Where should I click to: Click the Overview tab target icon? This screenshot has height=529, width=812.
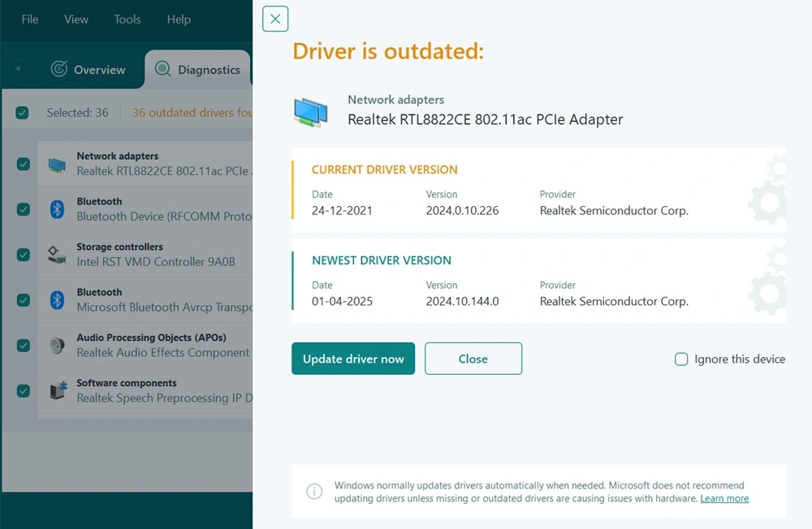coord(59,68)
